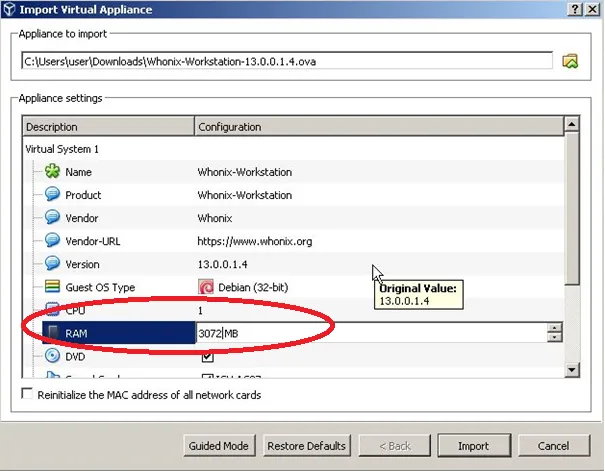This screenshot has width=605, height=471.
Task: Select the Vendor-URL row label
Action: [93, 241]
